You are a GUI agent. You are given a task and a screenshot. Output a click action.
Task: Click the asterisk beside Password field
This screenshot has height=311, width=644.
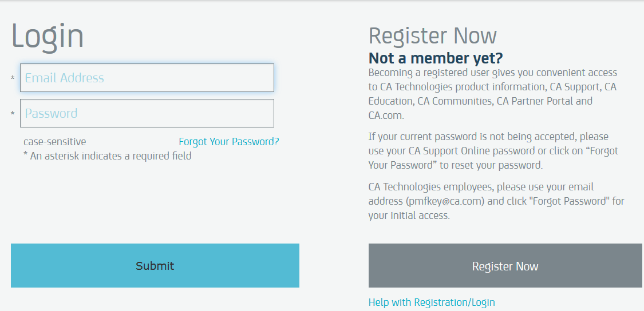(13, 114)
